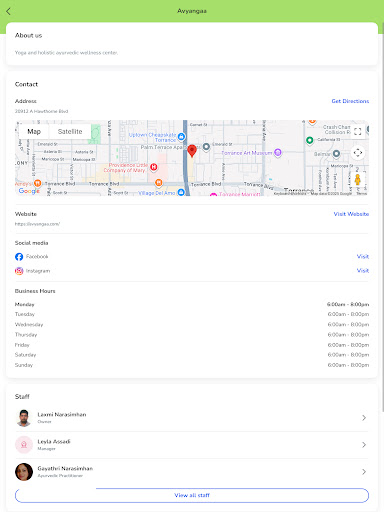Image resolution: width=384 pixels, height=512 pixels.
Task: Click the Facebook icon
Action: (x=19, y=257)
